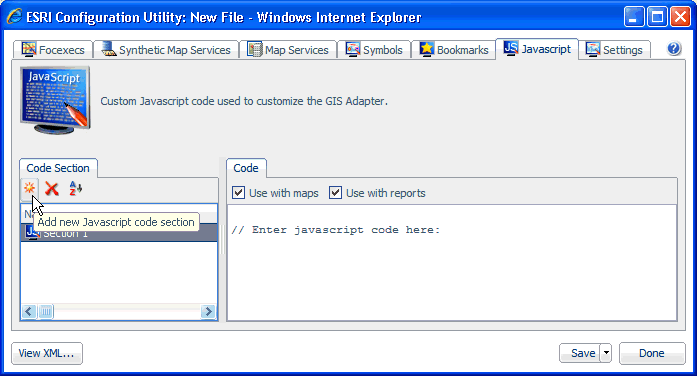Click the View XML button
Screen dimensions: 697x376
click(47, 353)
